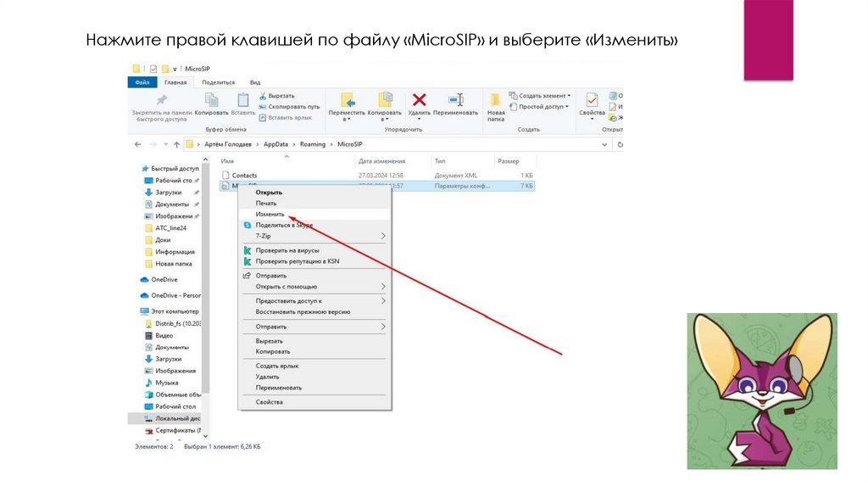This screenshot has height=487, width=868.
Task: Open the Копировать в dropdown in the ribbon
Action: (x=384, y=115)
